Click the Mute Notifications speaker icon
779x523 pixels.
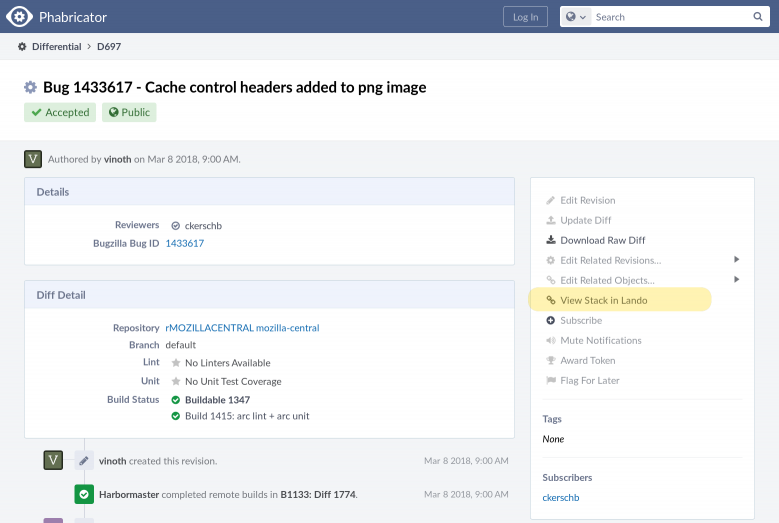[x=550, y=340]
